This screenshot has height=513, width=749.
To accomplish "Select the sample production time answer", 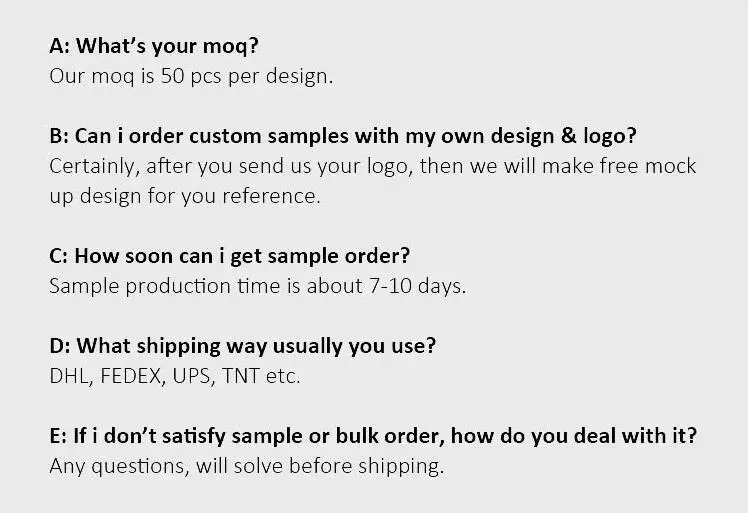I will tap(257, 285).
